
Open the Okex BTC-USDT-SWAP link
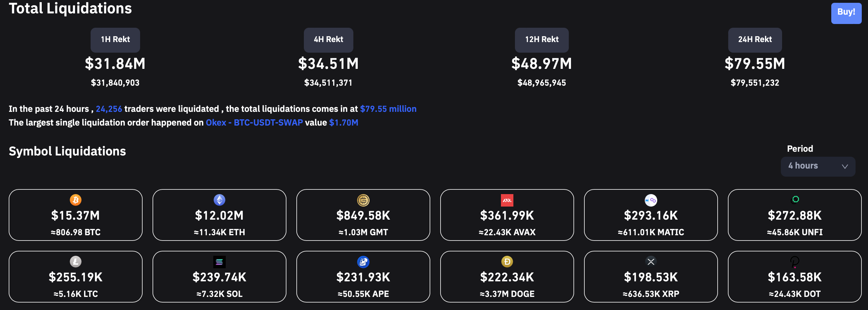click(254, 122)
